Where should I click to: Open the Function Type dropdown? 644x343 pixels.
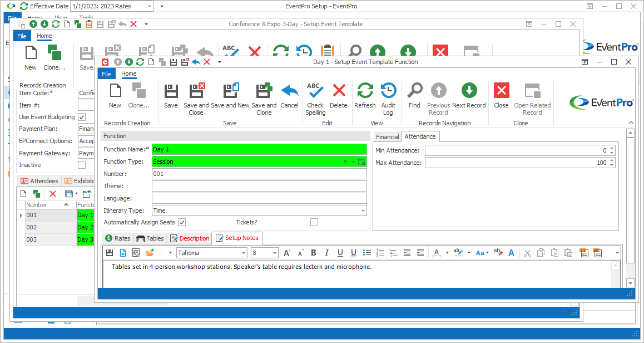pyautogui.click(x=353, y=161)
